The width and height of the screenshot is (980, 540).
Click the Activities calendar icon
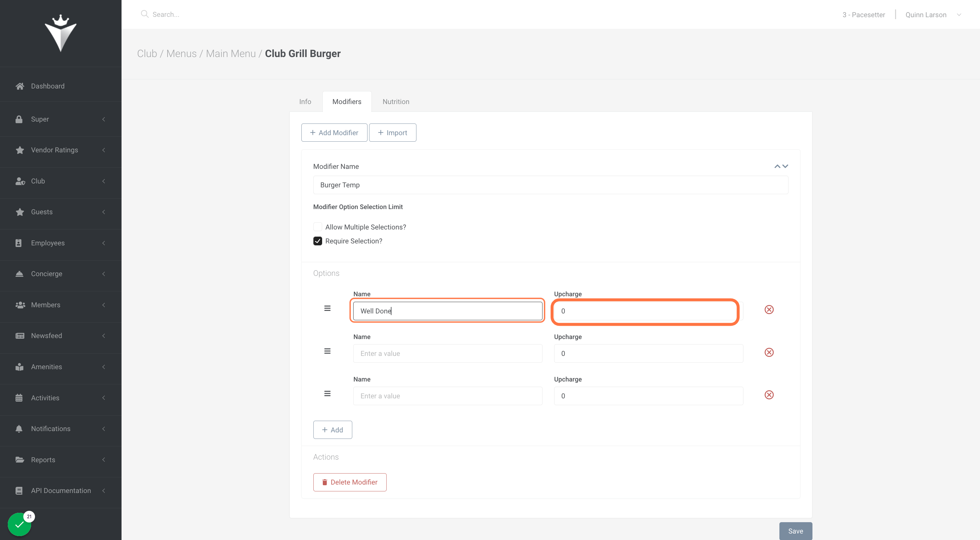click(19, 398)
